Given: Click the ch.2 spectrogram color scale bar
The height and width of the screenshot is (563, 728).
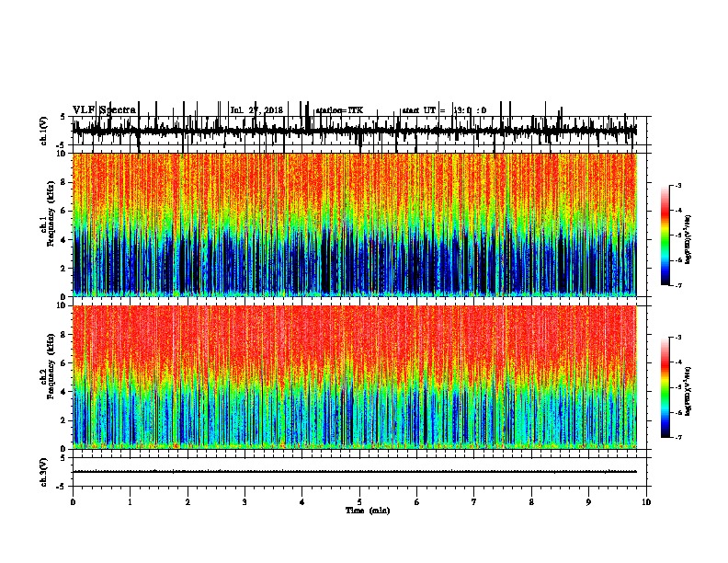Looking at the screenshot, I should pyautogui.click(x=665, y=387).
